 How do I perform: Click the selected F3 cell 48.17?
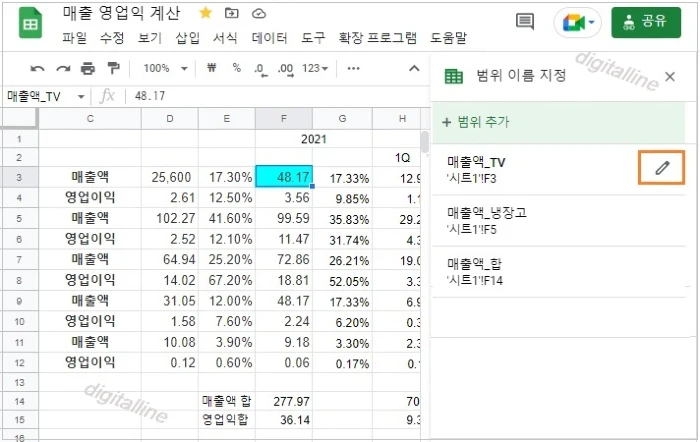point(283,177)
